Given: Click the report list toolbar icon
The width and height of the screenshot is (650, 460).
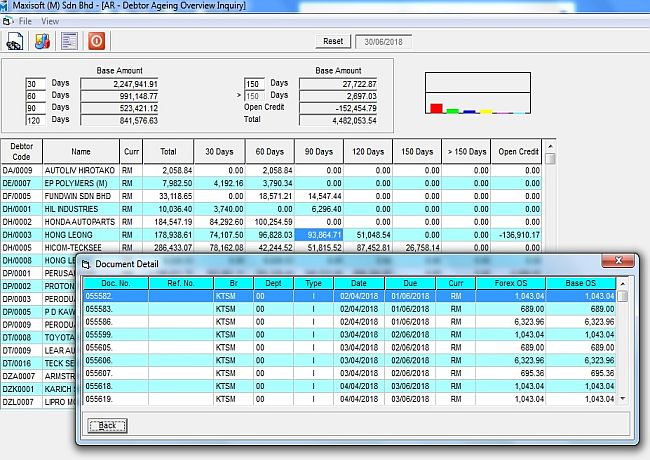Looking at the screenshot, I should [69, 41].
